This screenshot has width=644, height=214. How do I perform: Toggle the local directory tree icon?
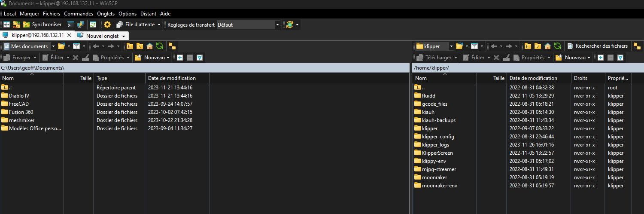[x=172, y=46]
